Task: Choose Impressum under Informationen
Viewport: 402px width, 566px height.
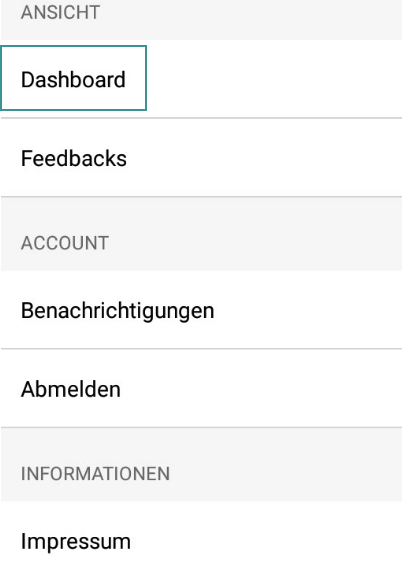Action: coord(201,534)
